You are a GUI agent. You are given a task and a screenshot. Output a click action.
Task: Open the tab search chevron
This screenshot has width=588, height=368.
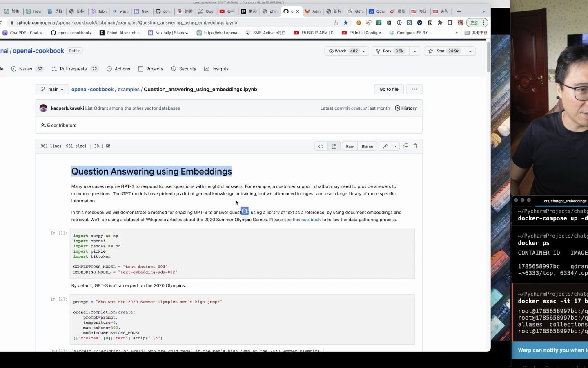tap(483, 11)
